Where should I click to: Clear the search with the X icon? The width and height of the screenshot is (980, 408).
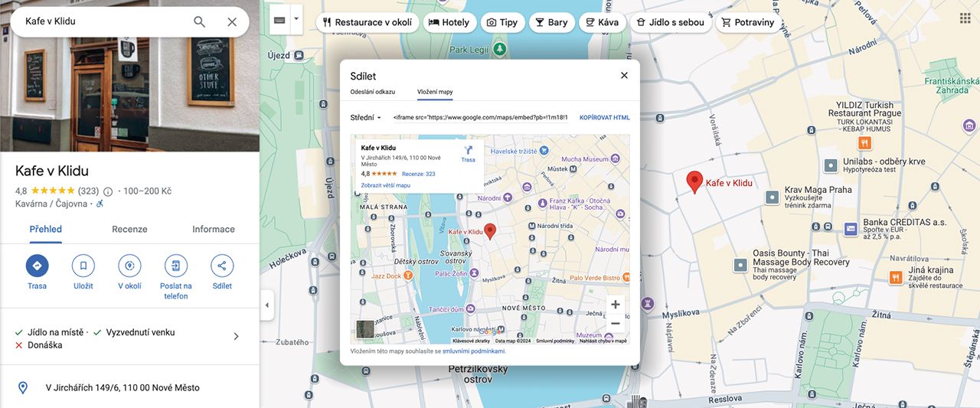pyautogui.click(x=232, y=21)
